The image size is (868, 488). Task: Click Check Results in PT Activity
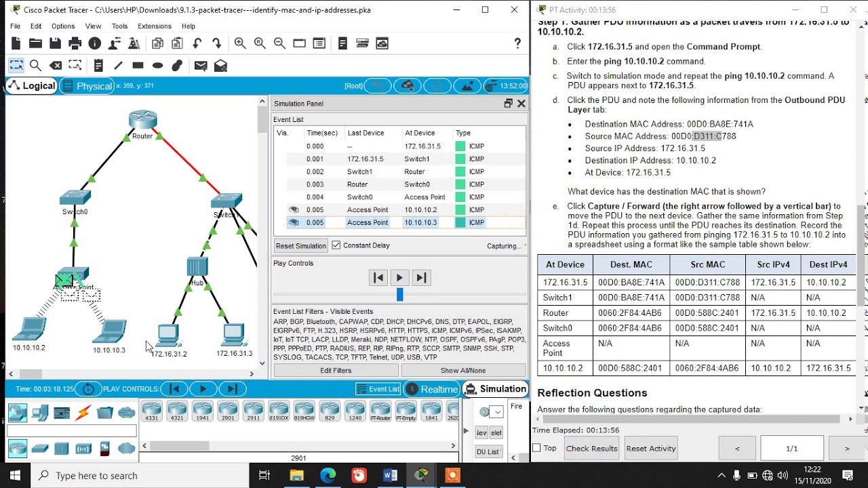pyautogui.click(x=591, y=448)
